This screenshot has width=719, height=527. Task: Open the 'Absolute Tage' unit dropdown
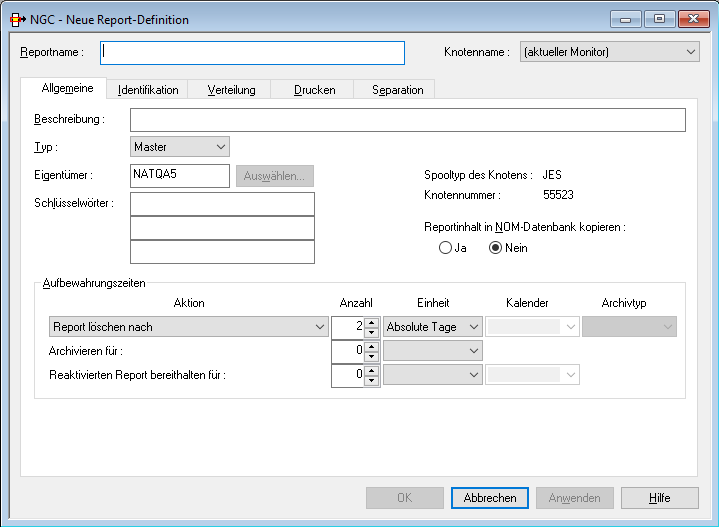(432, 327)
